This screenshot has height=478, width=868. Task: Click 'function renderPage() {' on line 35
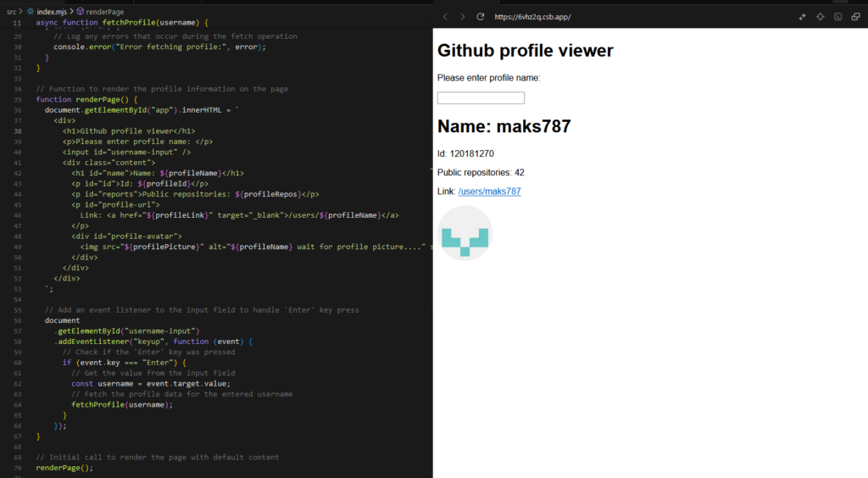point(86,100)
